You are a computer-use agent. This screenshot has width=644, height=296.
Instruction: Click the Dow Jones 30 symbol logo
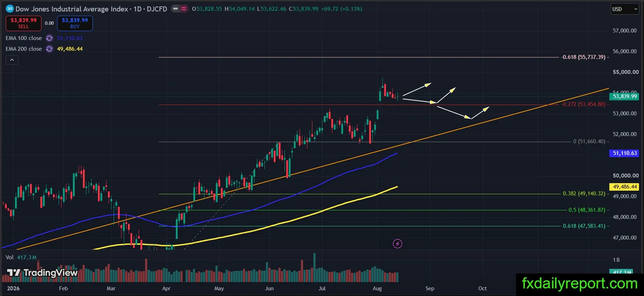coord(10,9)
